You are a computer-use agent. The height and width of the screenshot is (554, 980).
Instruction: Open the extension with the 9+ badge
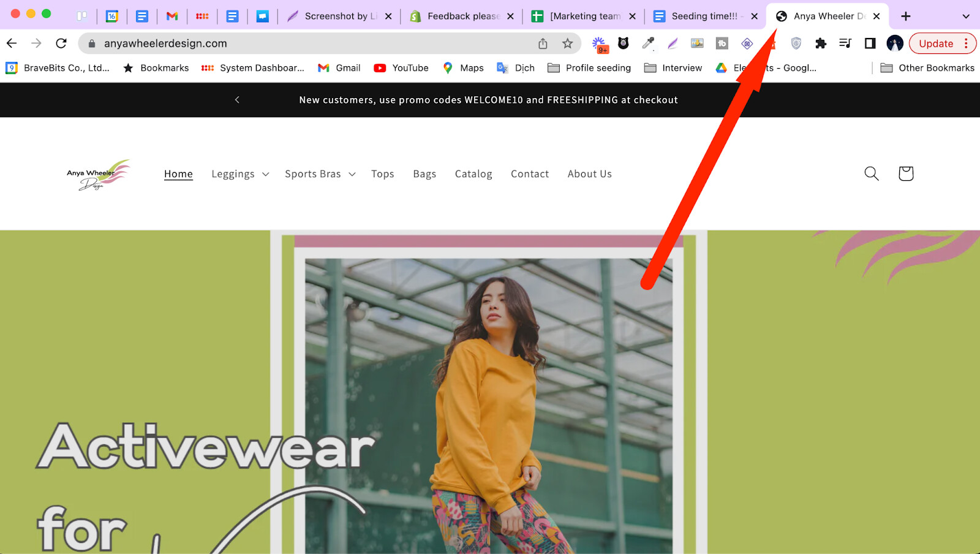[x=600, y=44]
